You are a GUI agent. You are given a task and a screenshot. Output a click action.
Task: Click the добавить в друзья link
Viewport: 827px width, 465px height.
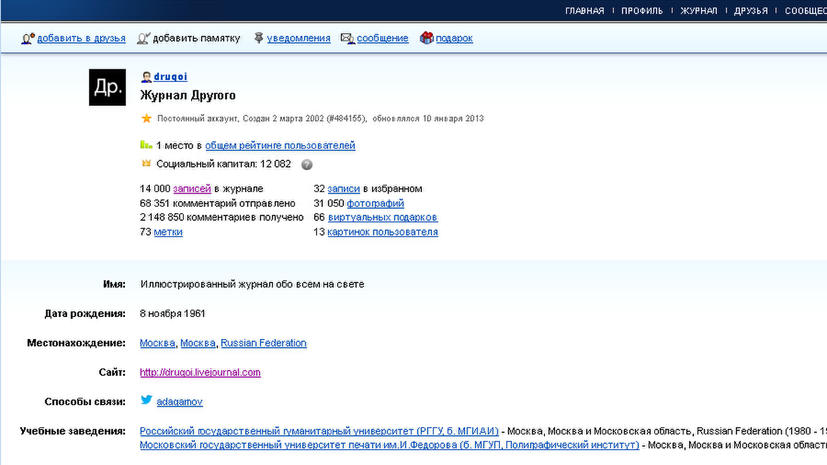click(81, 38)
